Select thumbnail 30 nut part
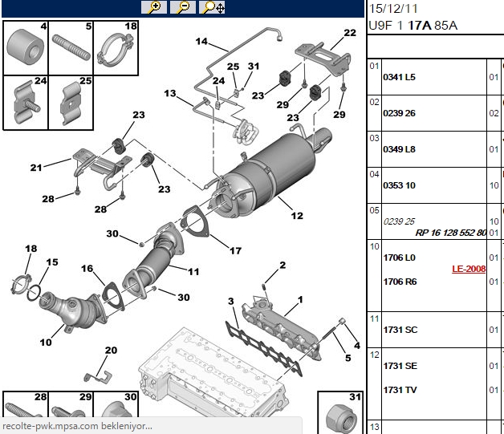 [116, 405]
